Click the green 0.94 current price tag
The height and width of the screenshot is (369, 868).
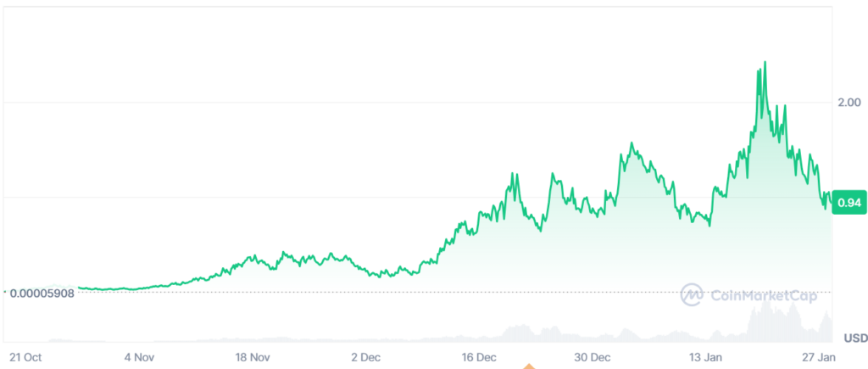[848, 203]
